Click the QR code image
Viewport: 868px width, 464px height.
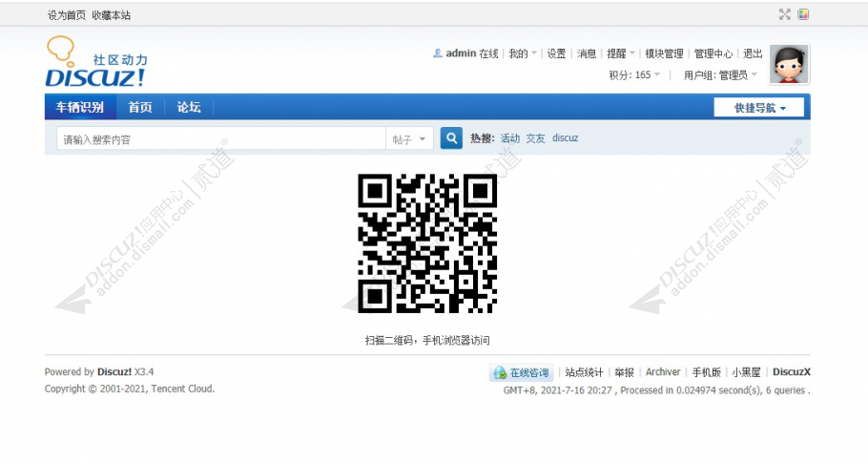(426, 243)
